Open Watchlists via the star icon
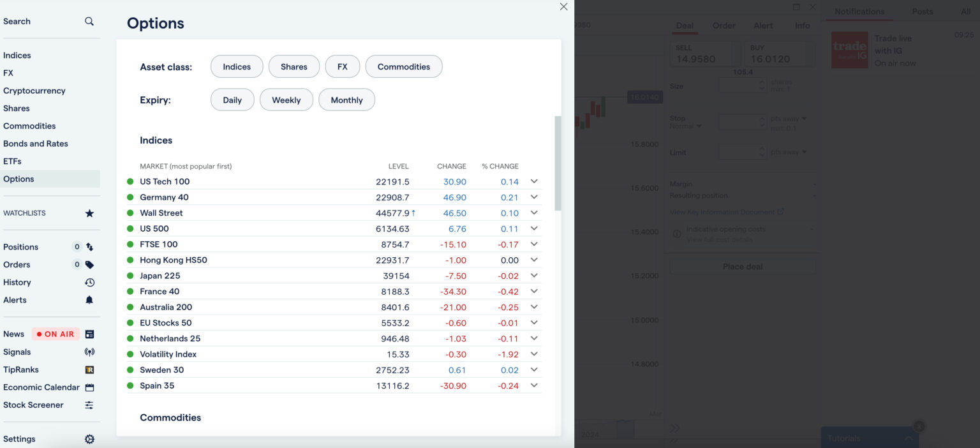 click(89, 213)
